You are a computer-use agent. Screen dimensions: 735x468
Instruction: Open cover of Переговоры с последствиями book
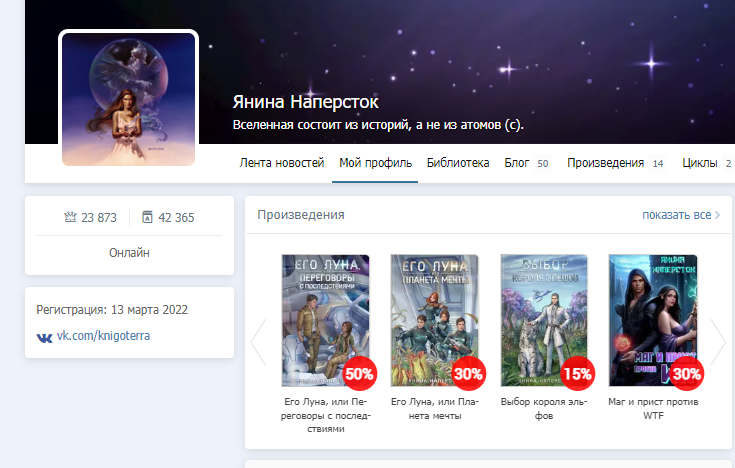[x=325, y=320]
